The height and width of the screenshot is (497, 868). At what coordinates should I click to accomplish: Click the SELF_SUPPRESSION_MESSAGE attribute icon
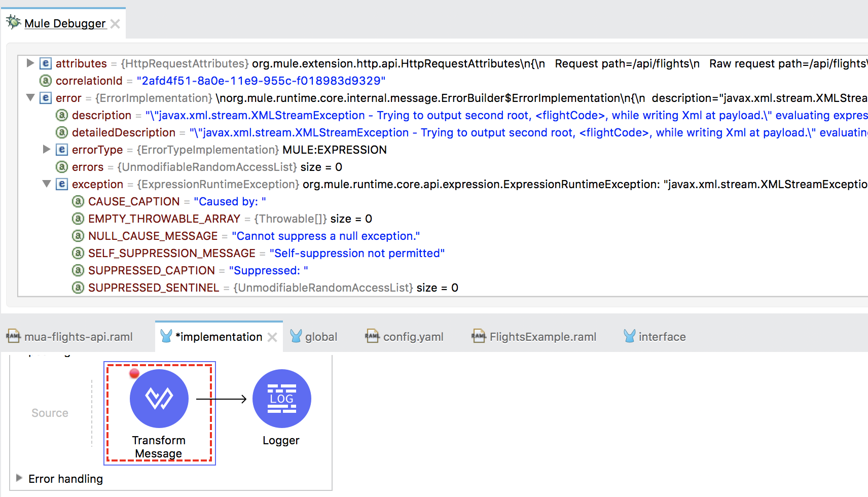click(x=78, y=253)
